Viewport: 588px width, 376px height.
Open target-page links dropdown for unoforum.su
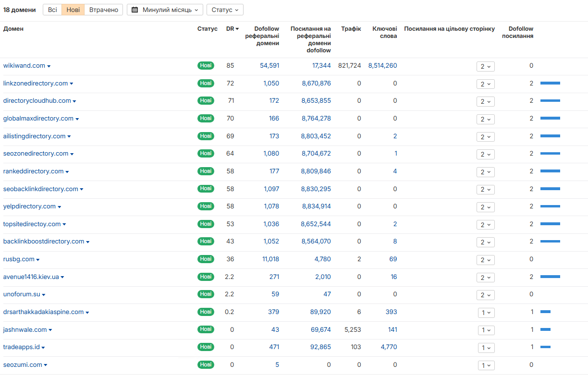coord(486,295)
